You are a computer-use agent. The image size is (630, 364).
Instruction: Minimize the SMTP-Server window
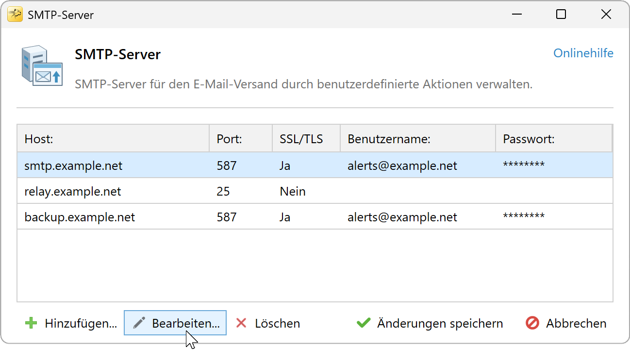tap(516, 15)
